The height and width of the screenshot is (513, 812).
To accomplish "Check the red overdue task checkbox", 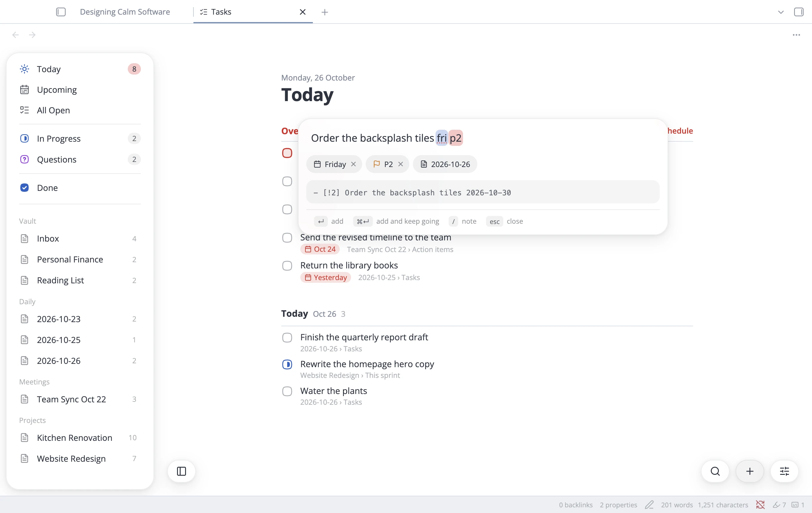I will pos(287,153).
